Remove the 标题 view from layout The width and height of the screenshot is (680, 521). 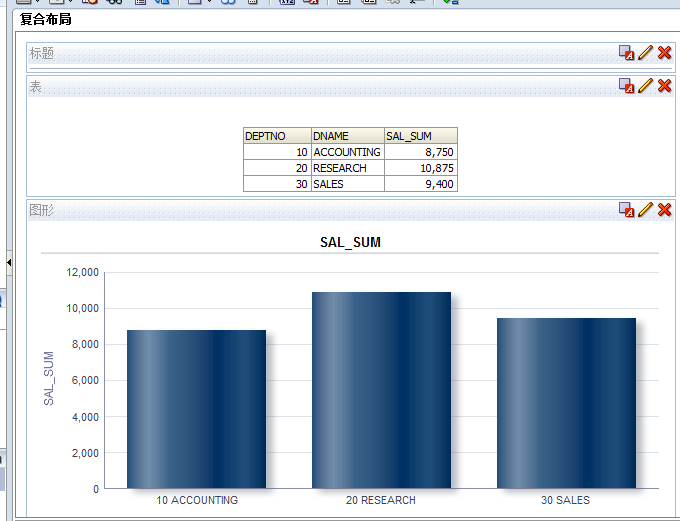pos(664,52)
